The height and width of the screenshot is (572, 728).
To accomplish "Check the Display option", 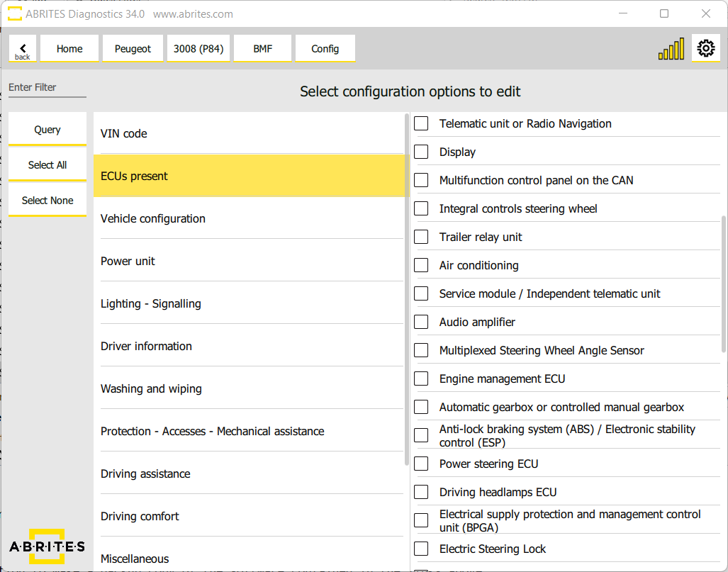I will pyautogui.click(x=421, y=152).
